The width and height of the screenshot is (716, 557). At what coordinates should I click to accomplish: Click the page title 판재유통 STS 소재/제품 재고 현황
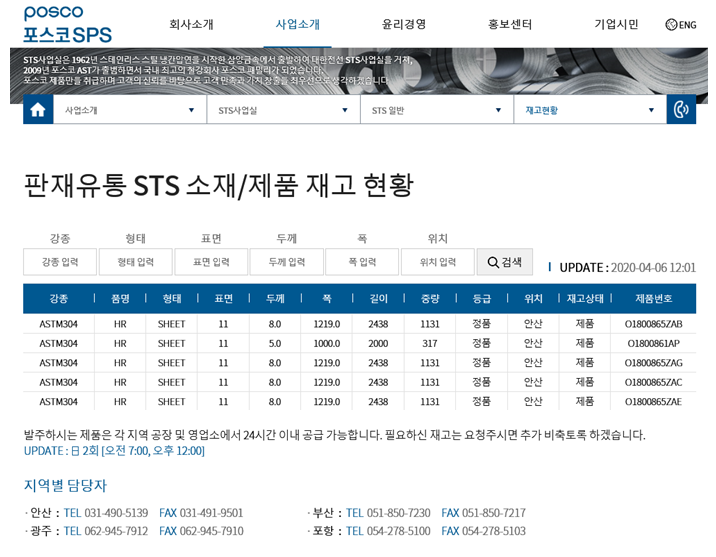coord(218,185)
